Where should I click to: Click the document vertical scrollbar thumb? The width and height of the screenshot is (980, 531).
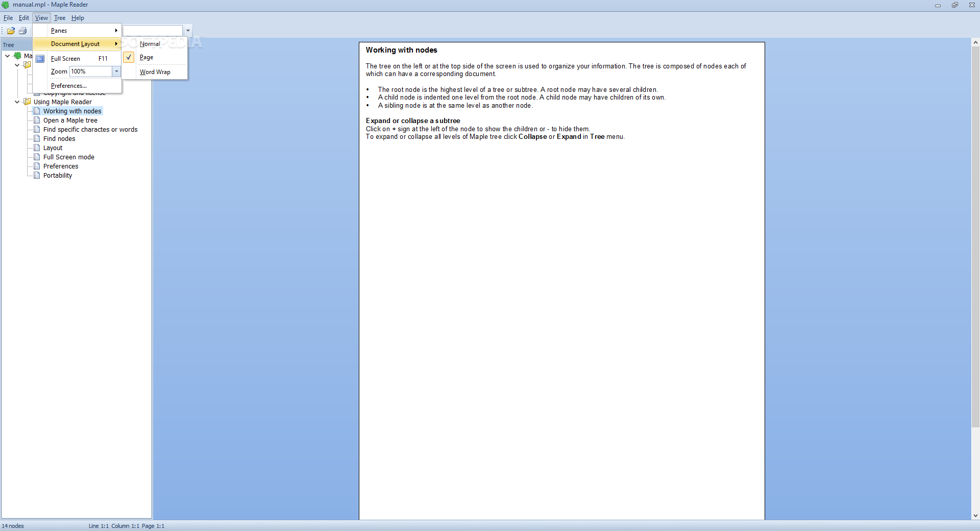[x=975, y=237]
